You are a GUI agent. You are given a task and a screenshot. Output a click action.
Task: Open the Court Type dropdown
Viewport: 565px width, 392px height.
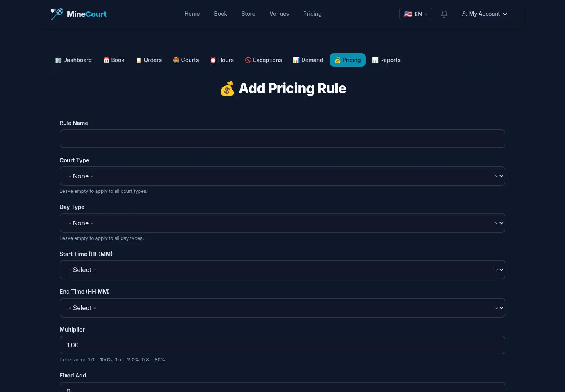282,176
